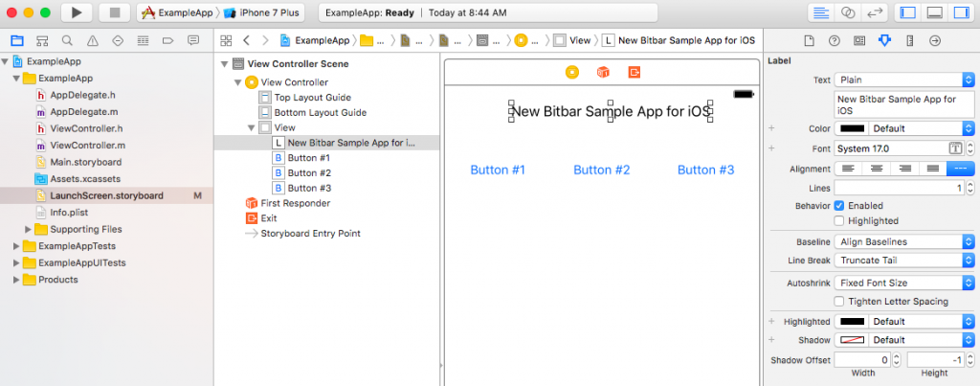Open the Line Break Truncate Tail dropdown
The image size is (980, 386).
click(x=904, y=261)
